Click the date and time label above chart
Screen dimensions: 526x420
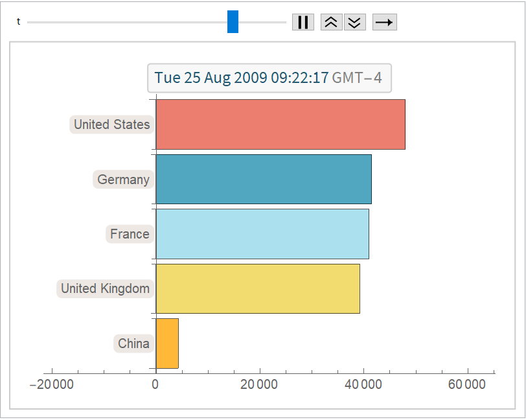[x=269, y=78]
